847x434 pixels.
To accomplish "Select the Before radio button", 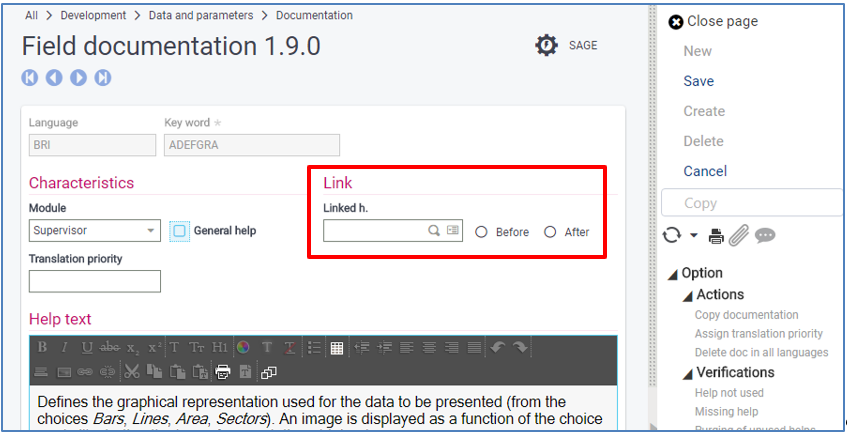I will [481, 232].
